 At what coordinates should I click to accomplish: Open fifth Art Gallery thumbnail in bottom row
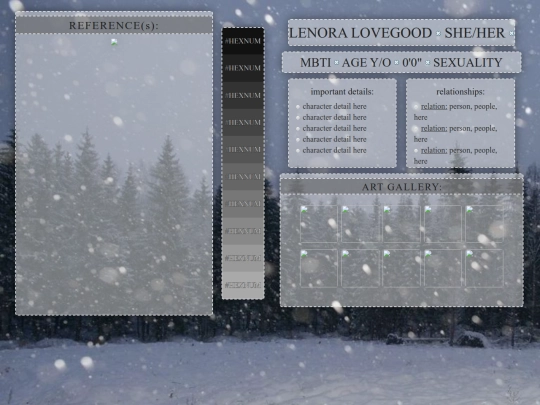click(x=484, y=268)
